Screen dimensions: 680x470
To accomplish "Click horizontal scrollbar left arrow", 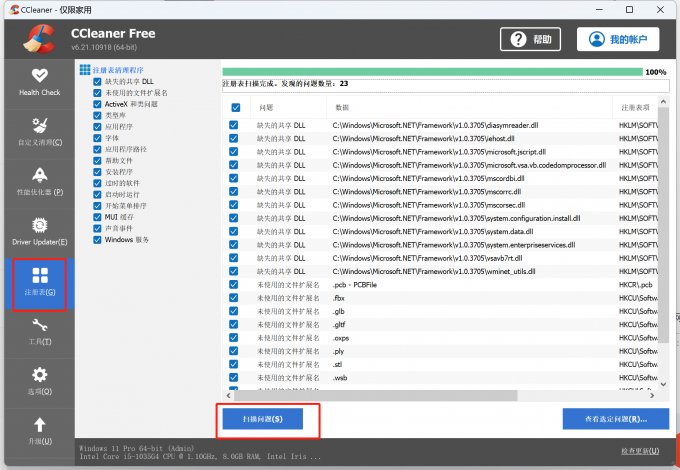I will coord(229,395).
